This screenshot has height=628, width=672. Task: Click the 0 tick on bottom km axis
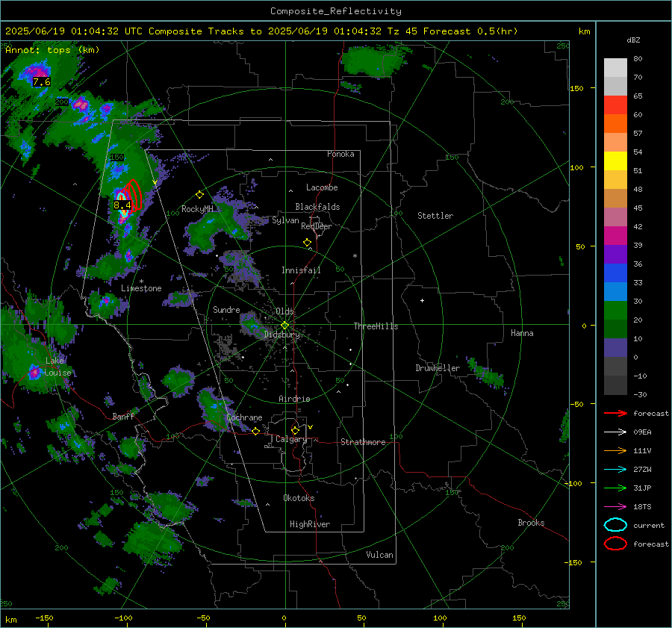tap(284, 618)
